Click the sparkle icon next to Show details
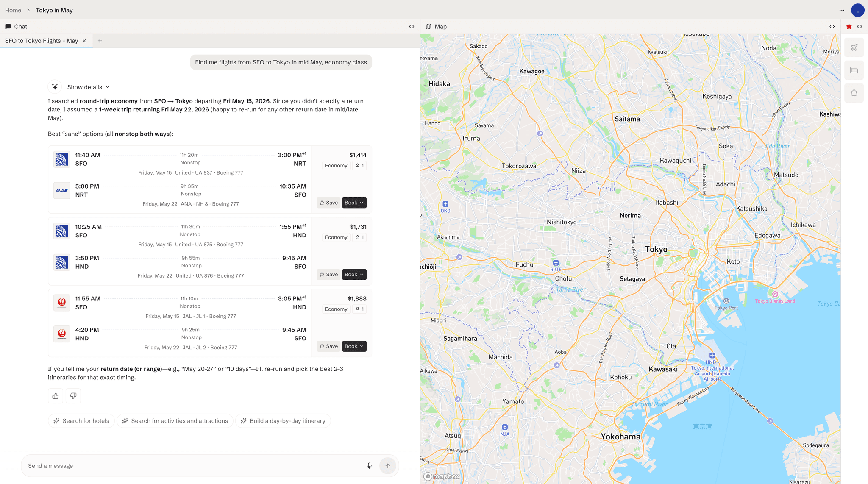Image resolution: width=868 pixels, height=484 pixels. 55,86
